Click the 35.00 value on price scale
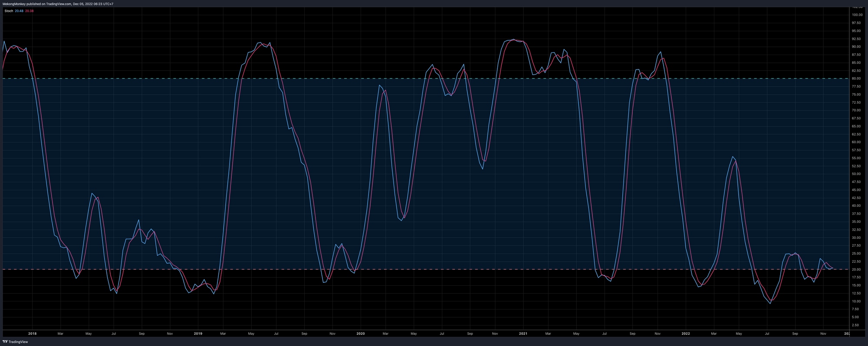 click(x=856, y=222)
